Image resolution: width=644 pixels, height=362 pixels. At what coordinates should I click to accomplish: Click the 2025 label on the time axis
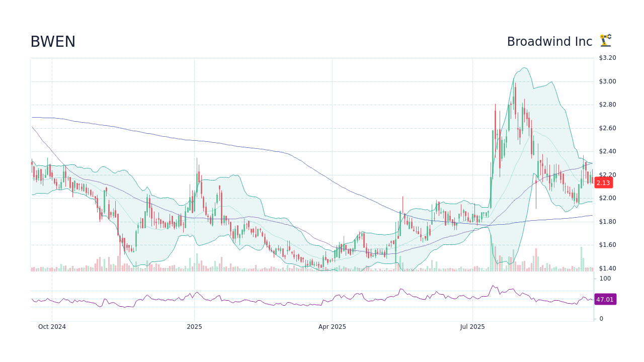click(194, 326)
